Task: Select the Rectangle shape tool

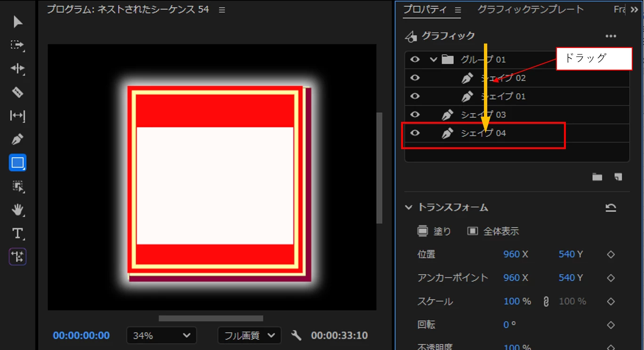Action: pos(17,163)
